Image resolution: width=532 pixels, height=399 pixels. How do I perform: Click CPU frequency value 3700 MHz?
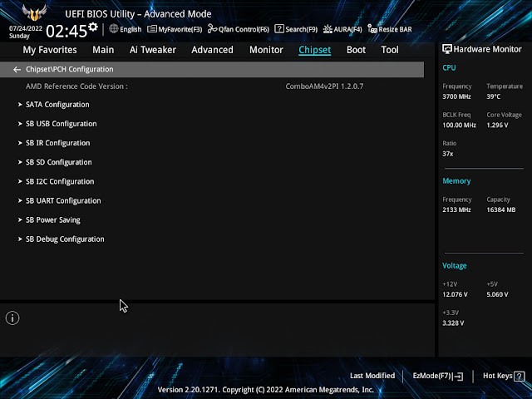(456, 96)
